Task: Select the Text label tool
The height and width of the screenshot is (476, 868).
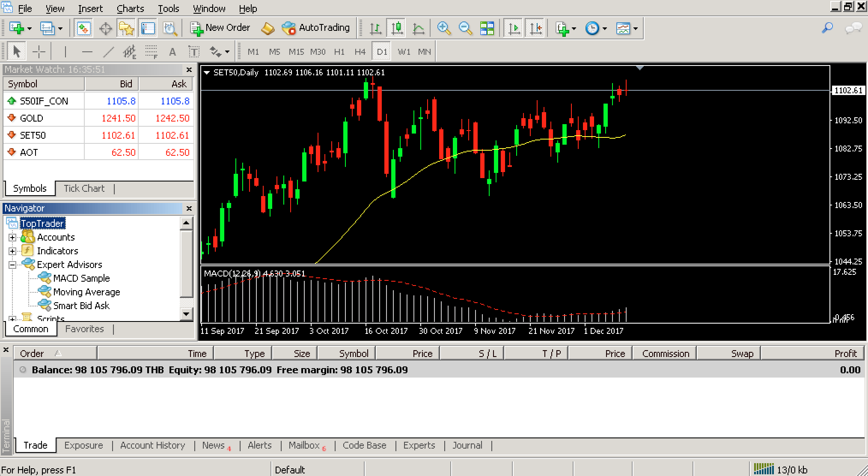Action: (194, 52)
